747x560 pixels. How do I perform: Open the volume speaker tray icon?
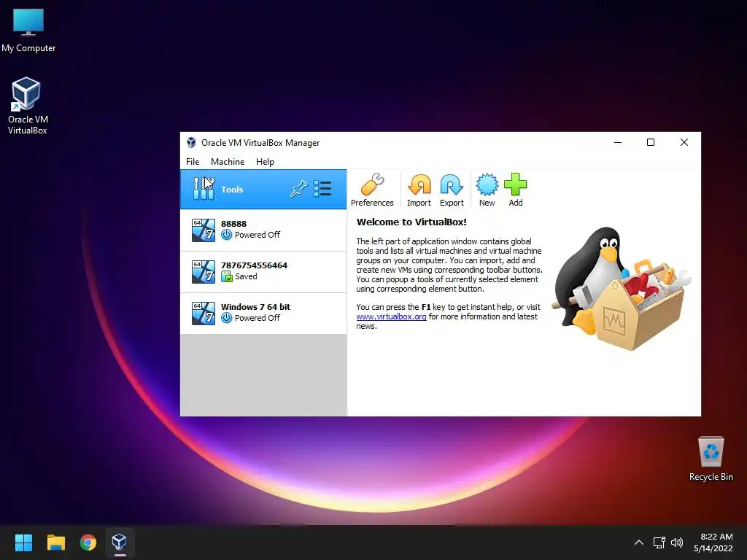coord(676,542)
